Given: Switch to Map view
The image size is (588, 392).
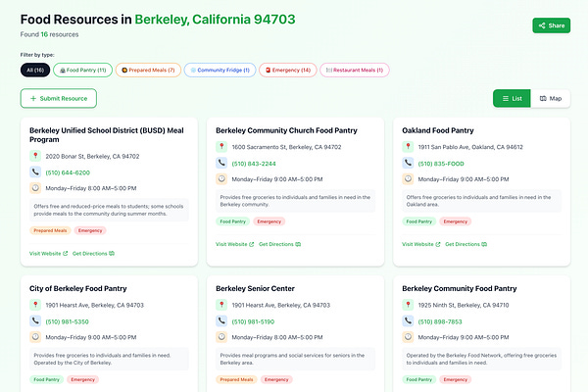Looking at the screenshot, I should (x=551, y=98).
